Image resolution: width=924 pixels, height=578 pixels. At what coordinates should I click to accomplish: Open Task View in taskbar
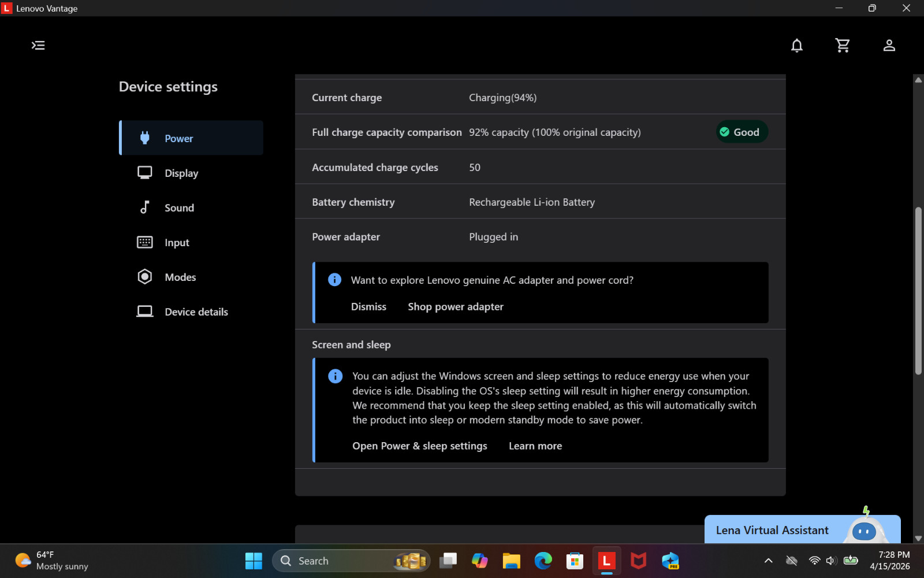coord(448,561)
